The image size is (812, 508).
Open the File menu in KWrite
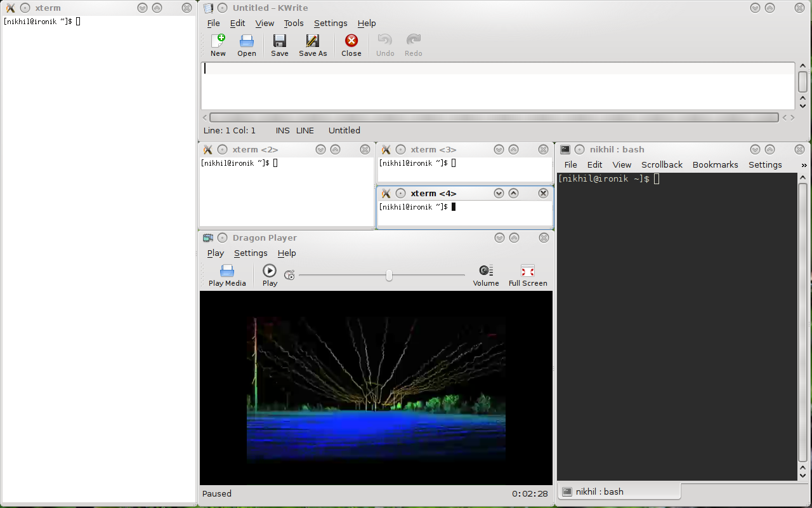coord(214,23)
